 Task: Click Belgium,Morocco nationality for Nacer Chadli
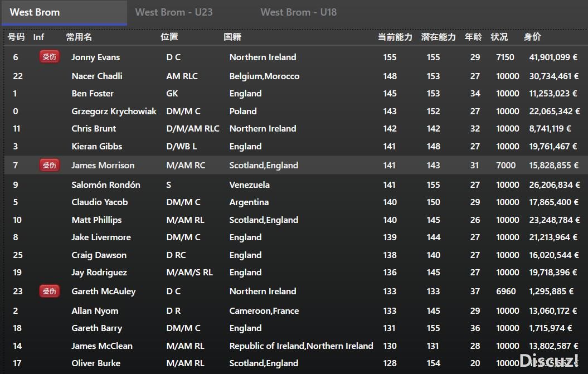click(x=264, y=76)
